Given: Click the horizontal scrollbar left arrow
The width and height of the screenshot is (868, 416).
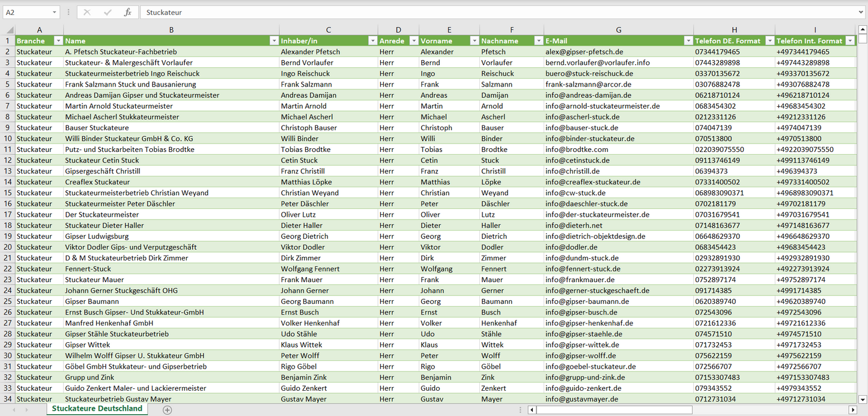Looking at the screenshot, I should (x=532, y=410).
